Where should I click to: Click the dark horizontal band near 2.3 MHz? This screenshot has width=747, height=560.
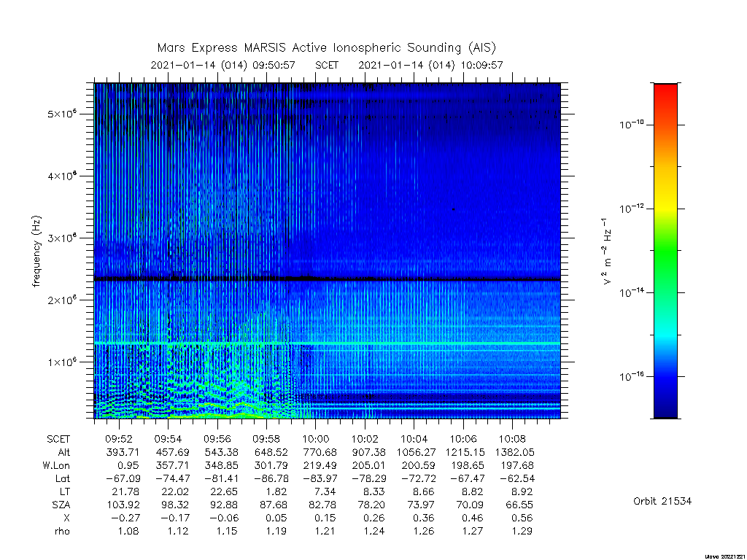328,279
